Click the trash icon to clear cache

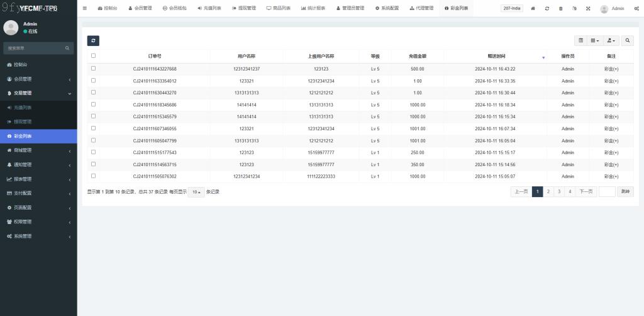coord(561,9)
